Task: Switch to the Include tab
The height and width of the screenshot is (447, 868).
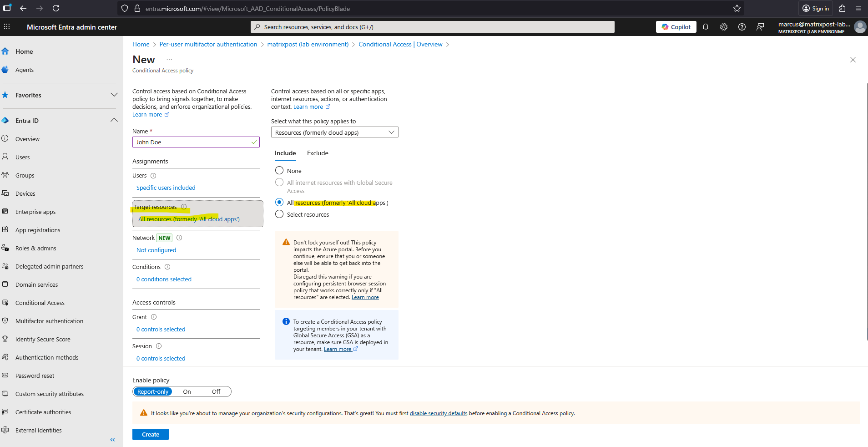Action: tap(285, 153)
